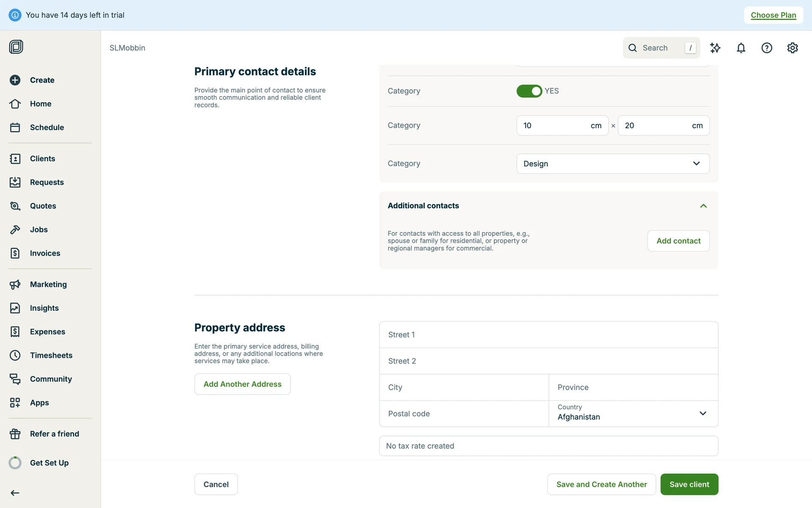
Task: Open the help question mark icon
Action: 766,48
